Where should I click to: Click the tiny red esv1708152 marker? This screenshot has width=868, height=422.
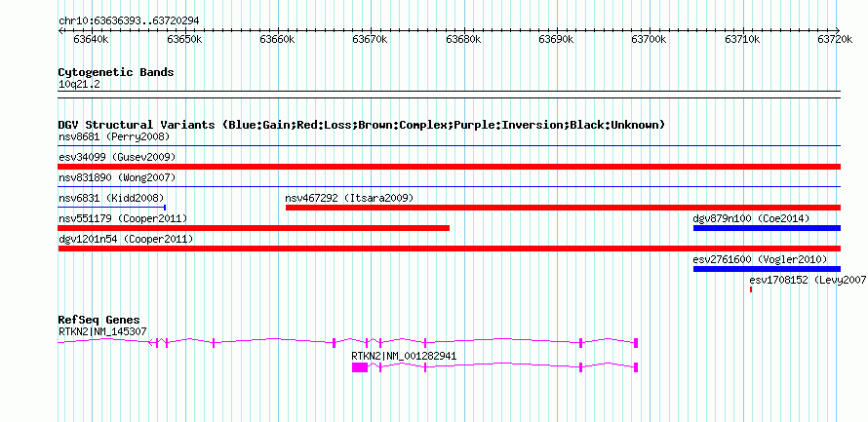click(x=751, y=289)
